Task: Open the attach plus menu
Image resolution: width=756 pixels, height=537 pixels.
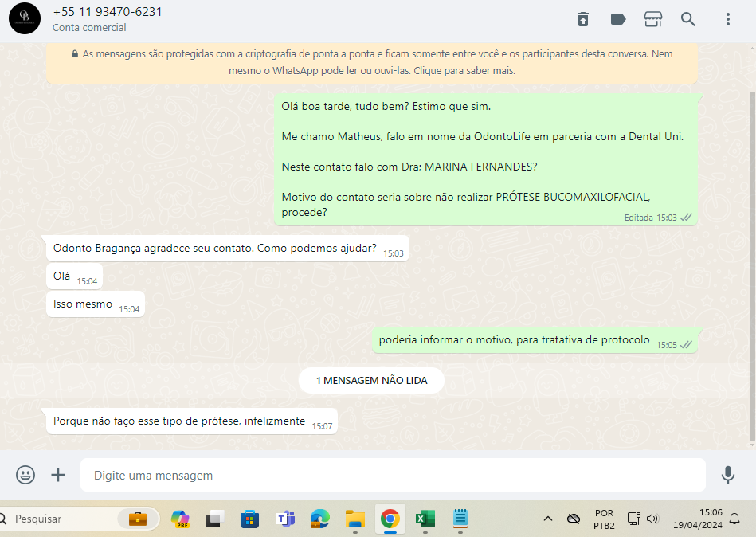Action: (x=58, y=475)
